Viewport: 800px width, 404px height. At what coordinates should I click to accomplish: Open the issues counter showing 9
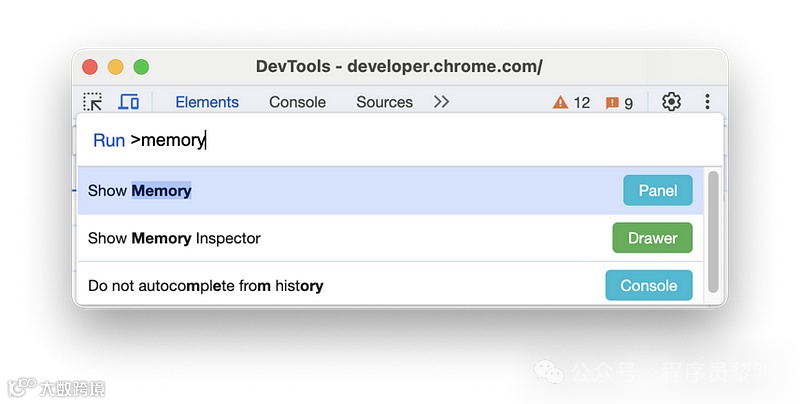click(619, 102)
